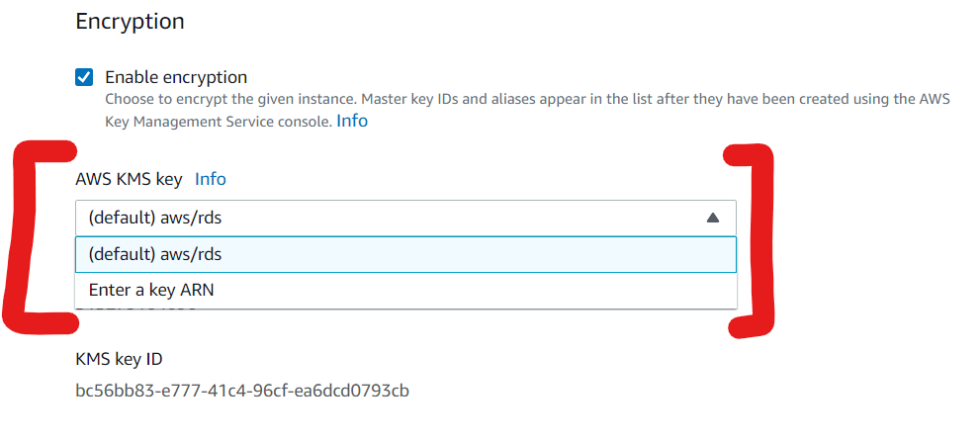
Task: Click the "KMS key ID" label
Action: click(119, 358)
